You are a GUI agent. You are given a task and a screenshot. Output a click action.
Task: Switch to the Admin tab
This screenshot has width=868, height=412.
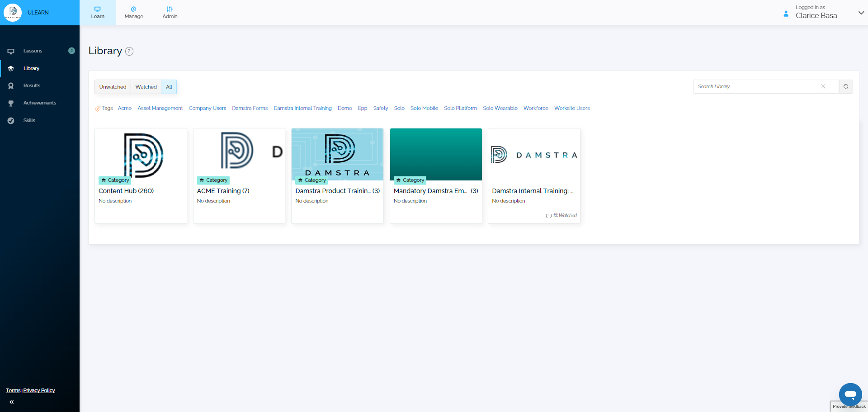(170, 13)
